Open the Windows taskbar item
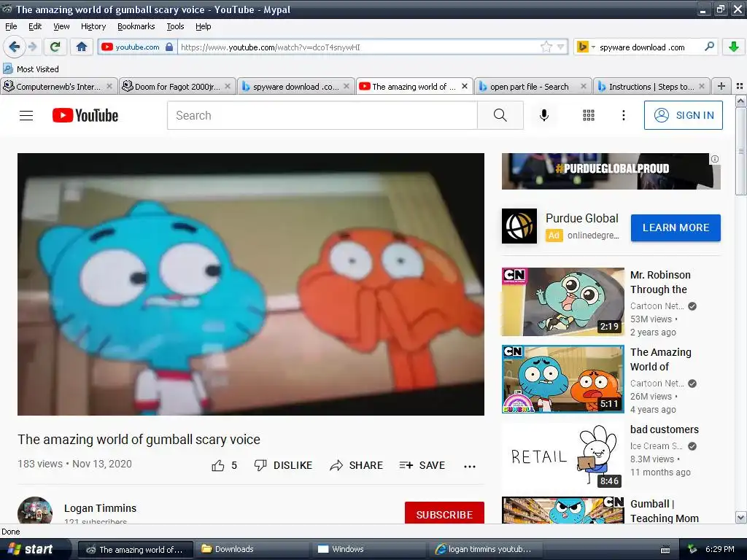This screenshot has width=747, height=560. (369, 549)
